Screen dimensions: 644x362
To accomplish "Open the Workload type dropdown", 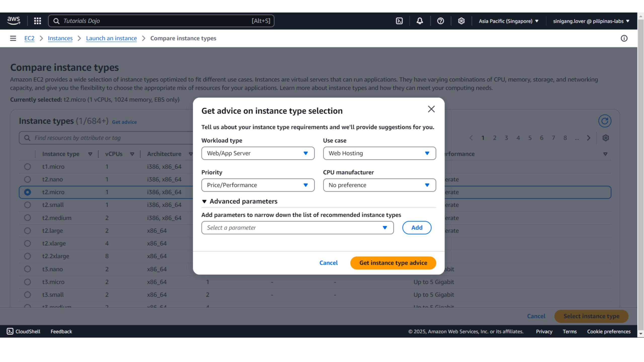I will coord(258,153).
